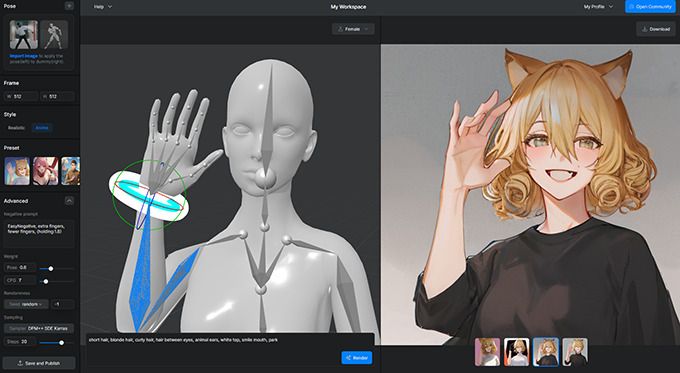This screenshot has height=373, width=680.
Task: Click the chest center joint sphere
Action: [261, 289]
